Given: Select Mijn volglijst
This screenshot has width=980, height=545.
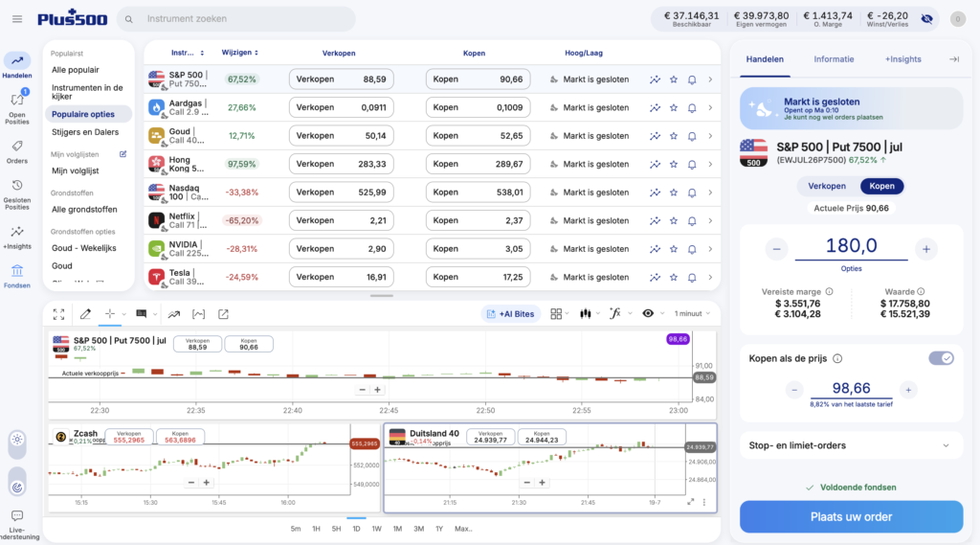Looking at the screenshot, I should point(75,170).
